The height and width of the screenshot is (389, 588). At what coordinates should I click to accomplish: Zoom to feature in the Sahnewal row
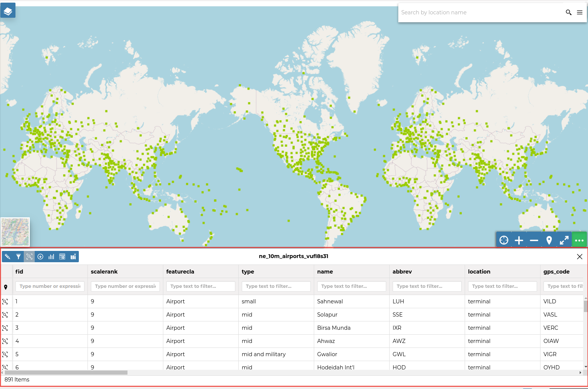pos(5,301)
